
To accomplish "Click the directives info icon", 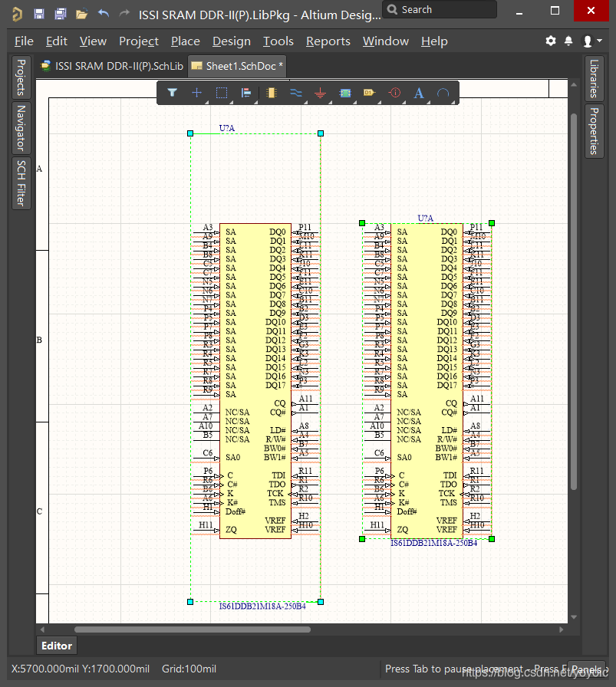I will click(394, 93).
